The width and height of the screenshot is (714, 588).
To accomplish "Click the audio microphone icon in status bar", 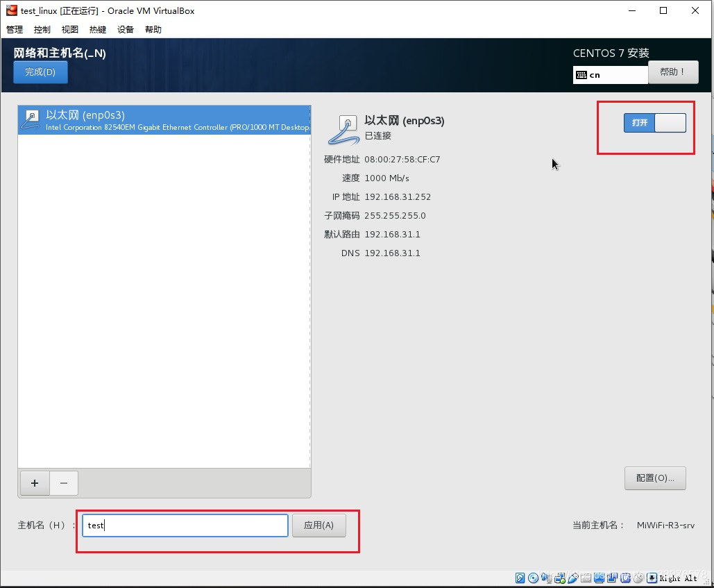I will pos(547,578).
